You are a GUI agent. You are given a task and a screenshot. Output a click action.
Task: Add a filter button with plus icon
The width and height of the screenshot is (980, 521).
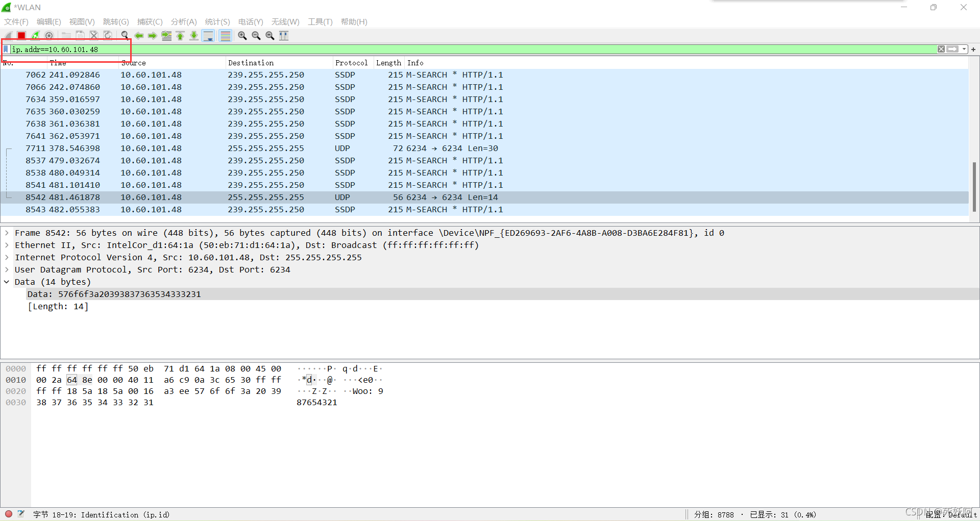pos(973,49)
